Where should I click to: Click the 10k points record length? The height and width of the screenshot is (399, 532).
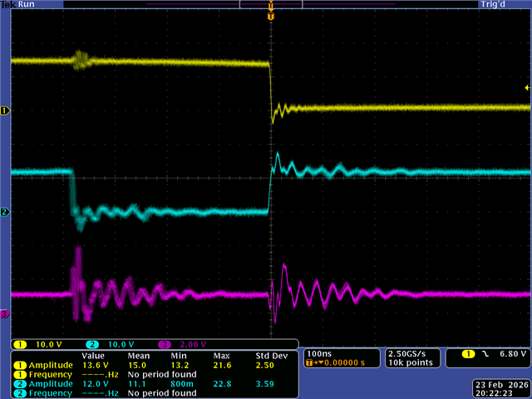point(411,362)
